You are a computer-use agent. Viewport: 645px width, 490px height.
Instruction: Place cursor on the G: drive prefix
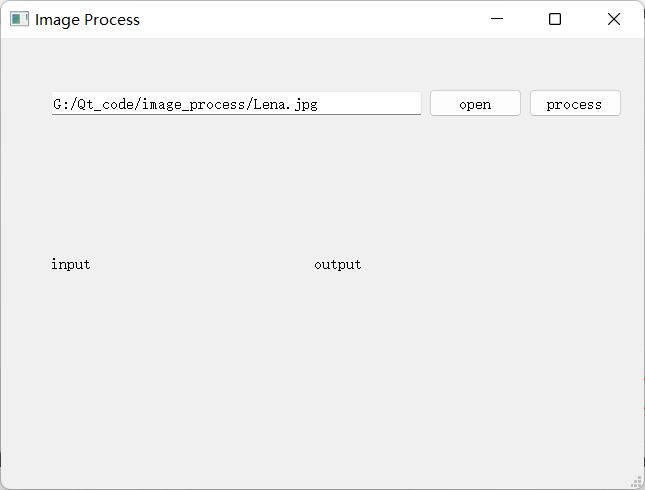pos(61,105)
